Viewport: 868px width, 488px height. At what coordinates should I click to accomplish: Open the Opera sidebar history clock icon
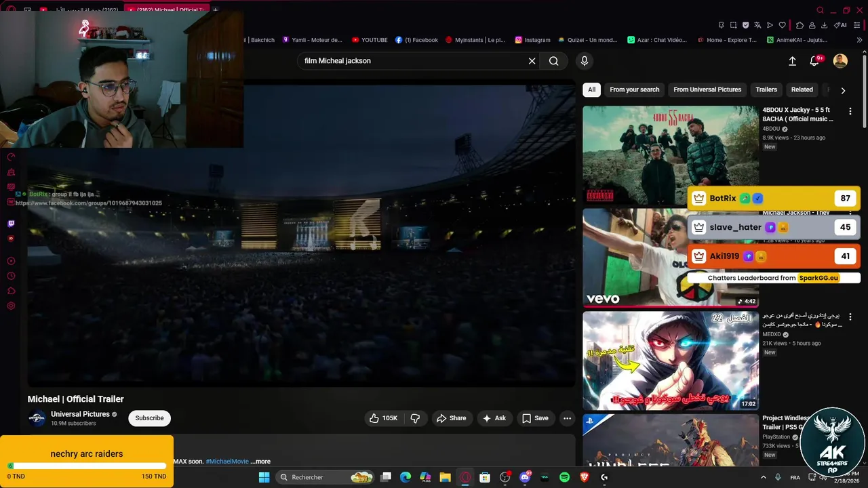coord(11,276)
